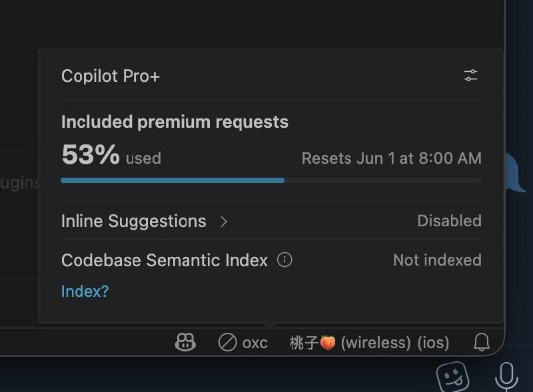Select the 桃子 (wireless) device in status bar

[x=350, y=342]
